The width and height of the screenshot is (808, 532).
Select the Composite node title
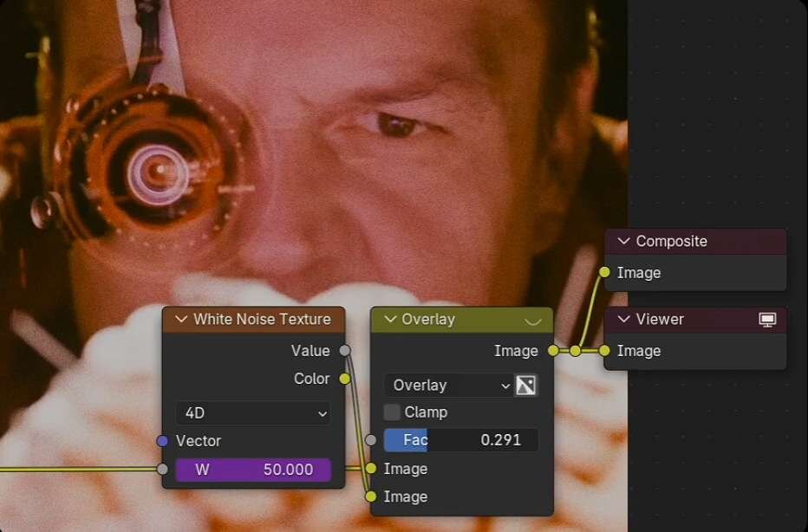pyautogui.click(x=671, y=241)
